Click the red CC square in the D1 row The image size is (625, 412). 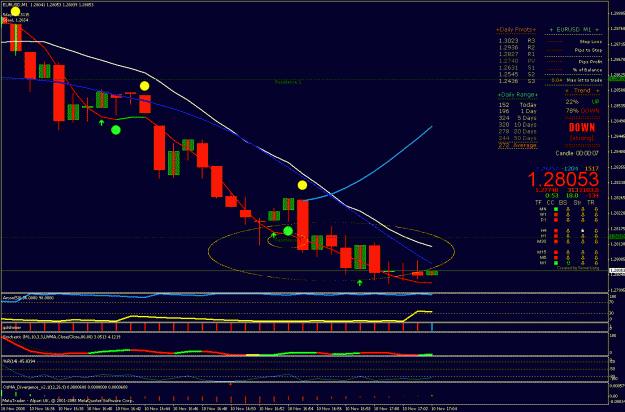556,220
